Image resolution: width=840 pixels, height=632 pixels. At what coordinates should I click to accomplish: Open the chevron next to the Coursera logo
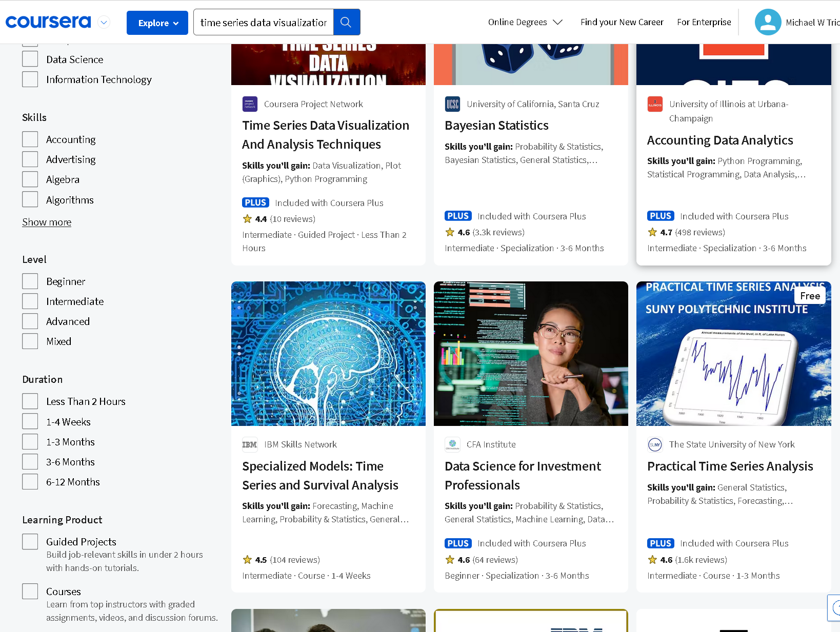coord(103,22)
